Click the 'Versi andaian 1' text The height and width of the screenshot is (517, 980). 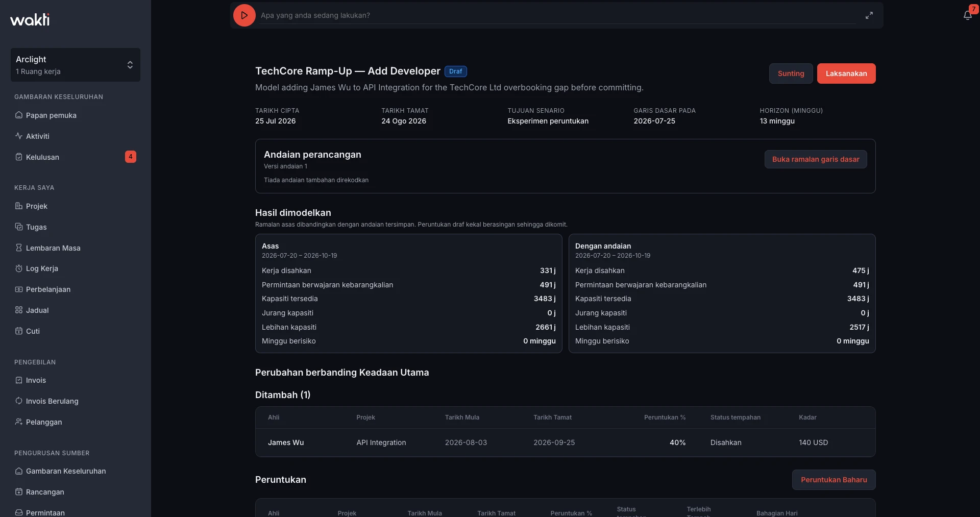click(x=285, y=166)
